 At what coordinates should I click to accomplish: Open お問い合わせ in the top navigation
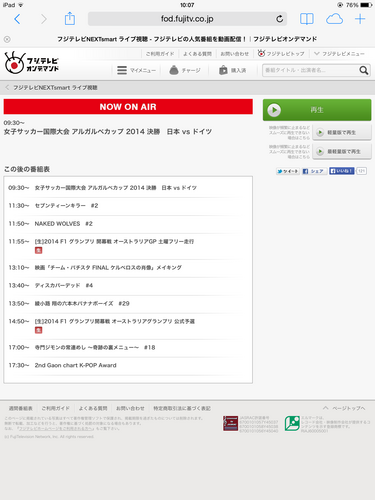[234, 54]
